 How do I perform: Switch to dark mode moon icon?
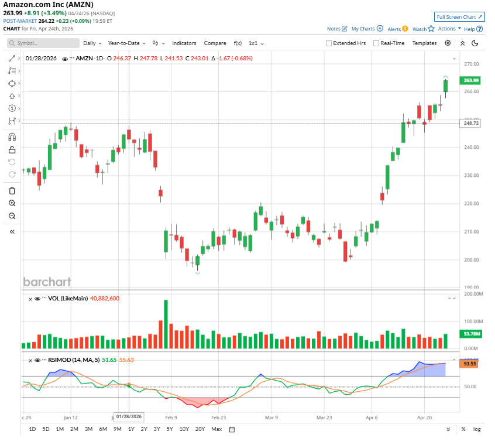(475, 43)
